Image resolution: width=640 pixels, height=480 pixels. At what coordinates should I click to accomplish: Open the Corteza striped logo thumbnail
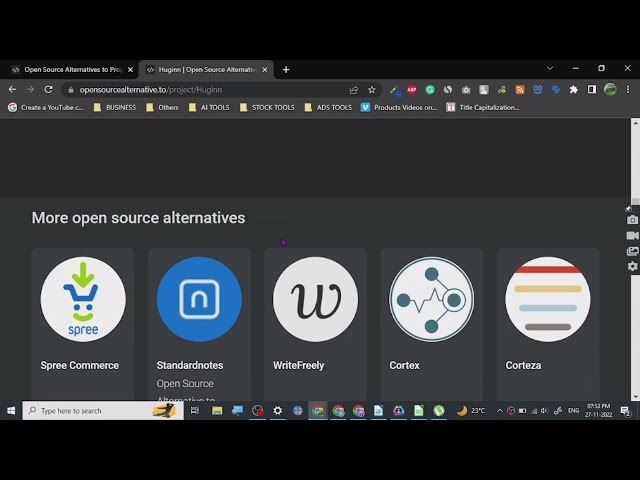point(548,299)
